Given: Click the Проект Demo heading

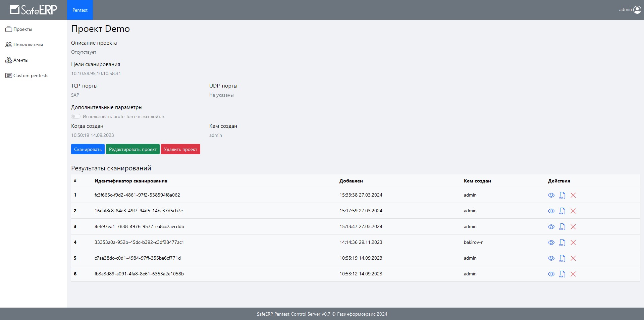Looking at the screenshot, I should point(100,29).
